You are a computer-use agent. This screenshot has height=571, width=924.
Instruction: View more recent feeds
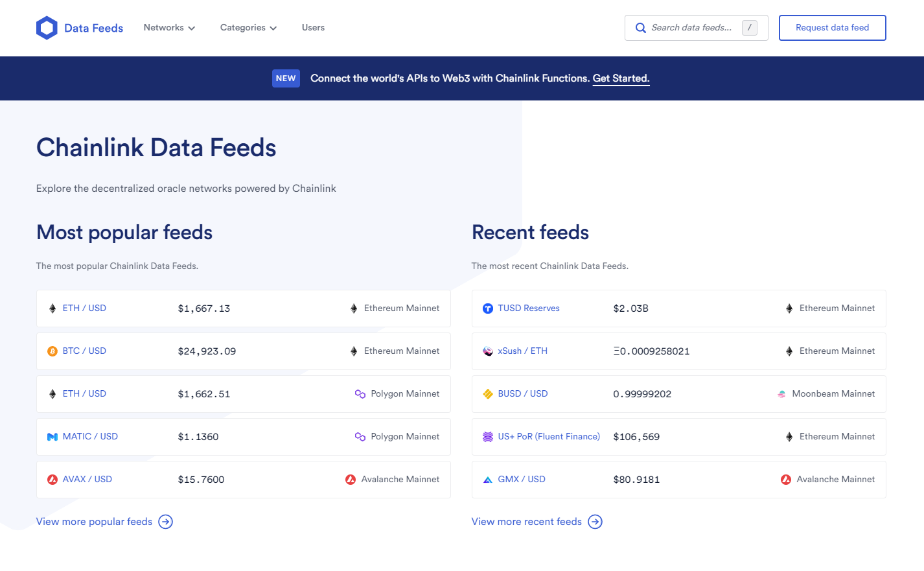click(x=526, y=521)
